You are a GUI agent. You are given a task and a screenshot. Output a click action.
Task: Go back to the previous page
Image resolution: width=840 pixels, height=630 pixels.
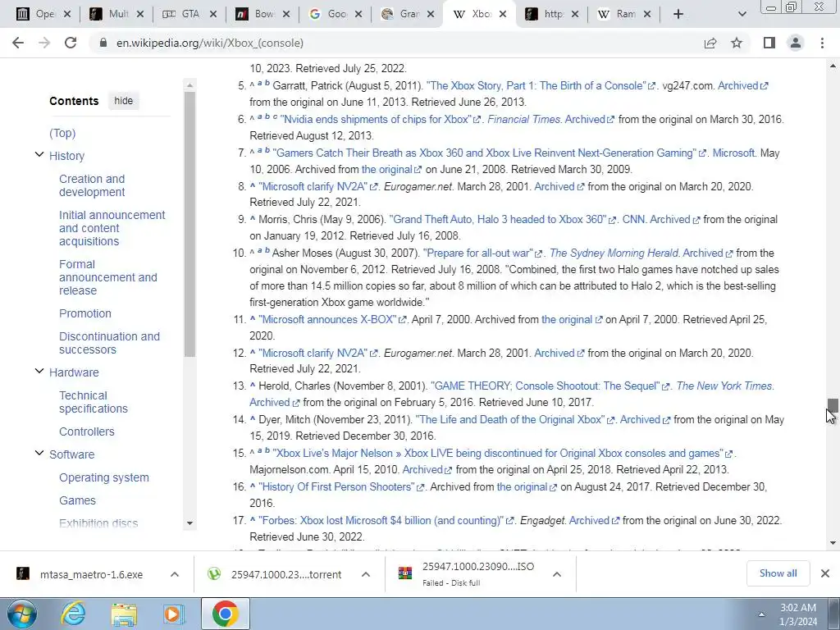(18, 43)
